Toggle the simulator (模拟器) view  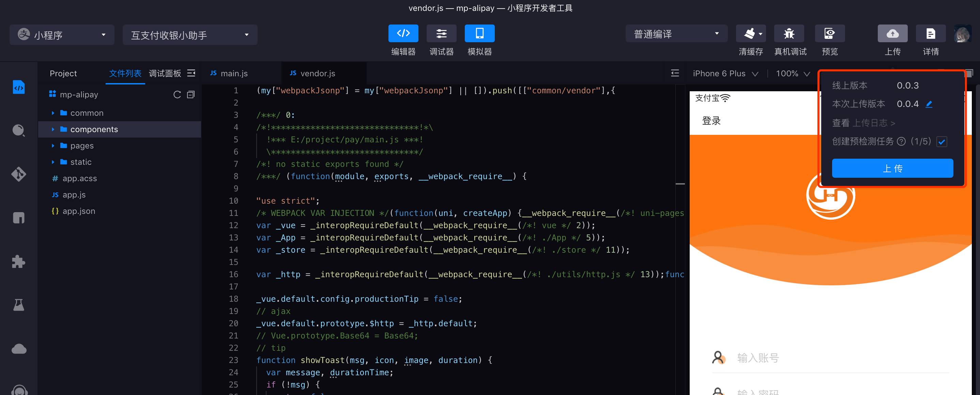(x=479, y=33)
